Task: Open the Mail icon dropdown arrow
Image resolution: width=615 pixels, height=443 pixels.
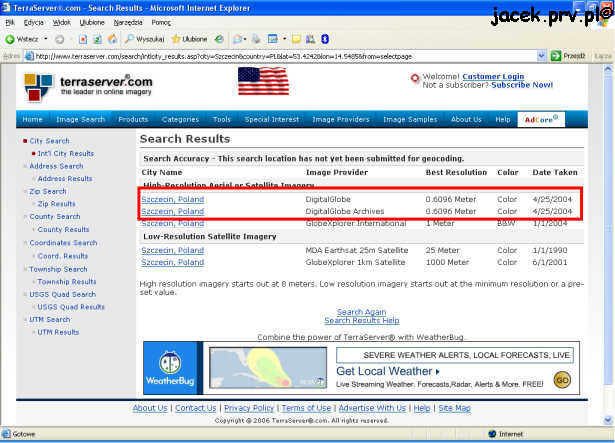Action: [x=245, y=39]
